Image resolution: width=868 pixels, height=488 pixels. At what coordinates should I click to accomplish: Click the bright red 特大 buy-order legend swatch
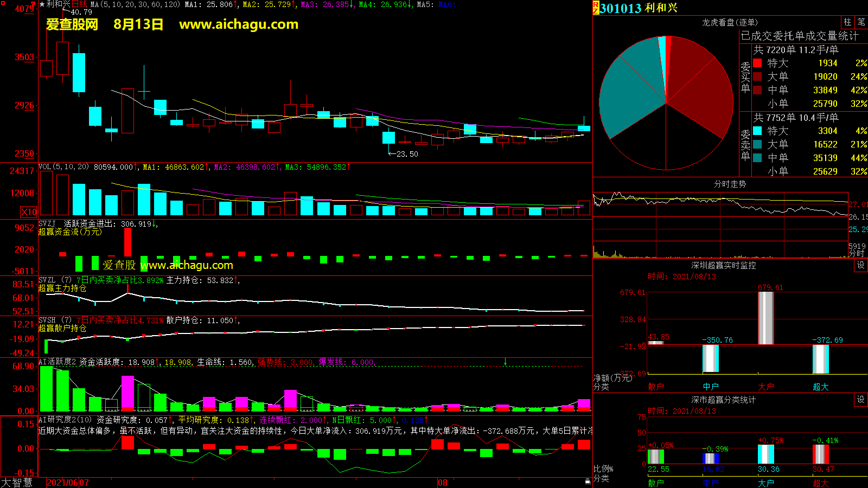757,63
